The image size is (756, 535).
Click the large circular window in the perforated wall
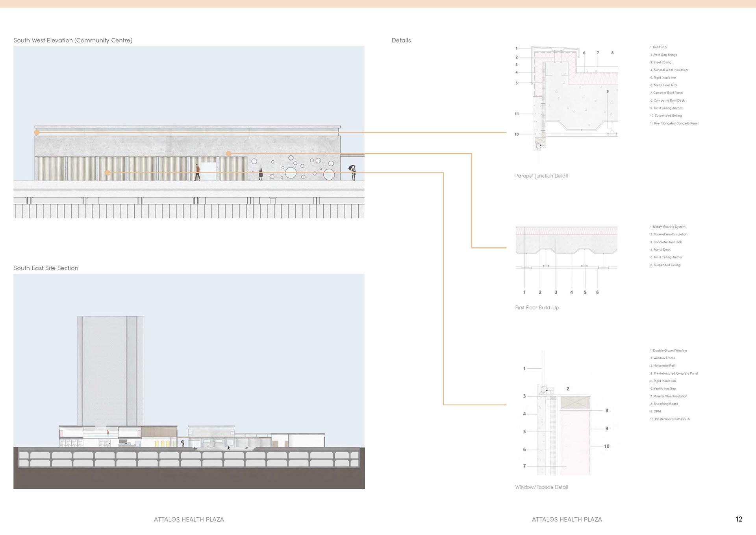click(291, 173)
